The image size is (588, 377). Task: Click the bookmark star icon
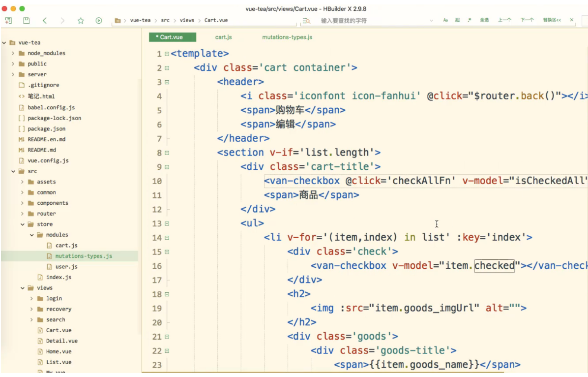pos(81,20)
